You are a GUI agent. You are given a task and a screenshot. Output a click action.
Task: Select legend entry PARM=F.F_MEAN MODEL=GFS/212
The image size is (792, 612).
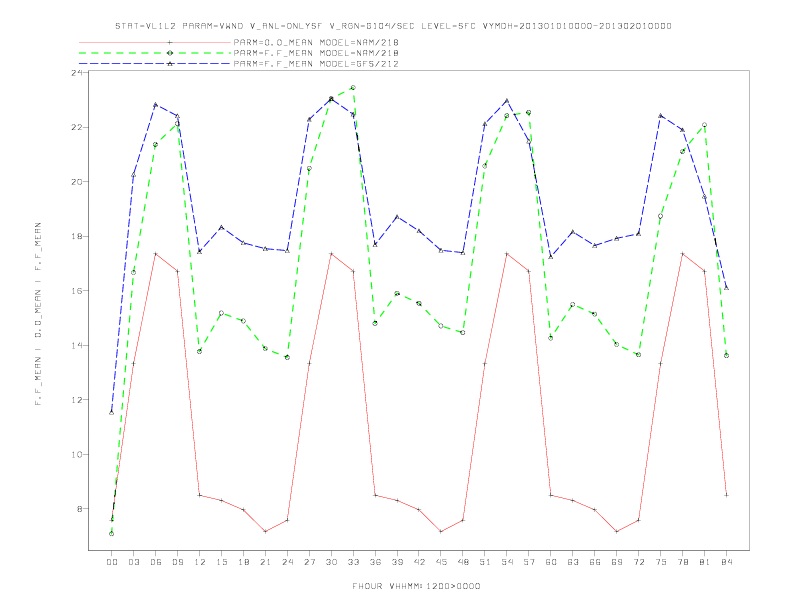316,64
